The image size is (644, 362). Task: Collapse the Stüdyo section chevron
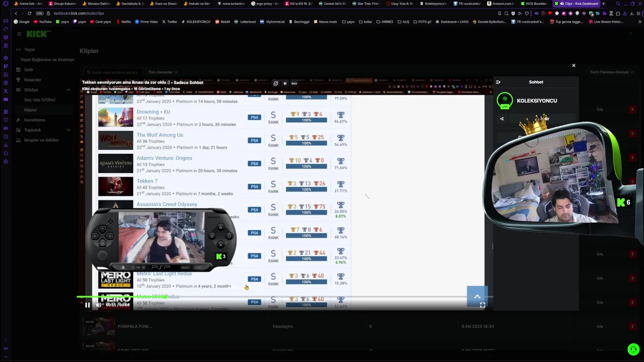click(x=68, y=90)
